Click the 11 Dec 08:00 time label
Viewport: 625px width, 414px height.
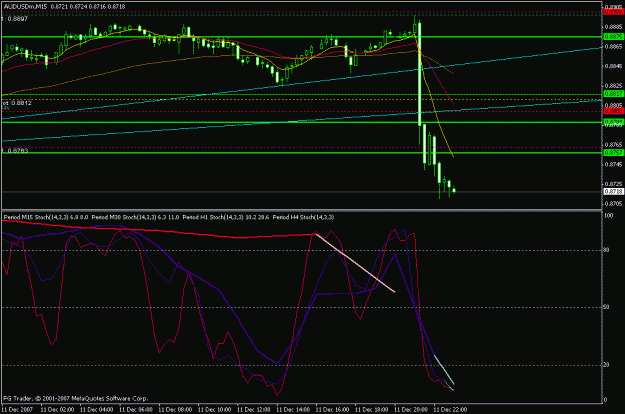[x=175, y=409]
